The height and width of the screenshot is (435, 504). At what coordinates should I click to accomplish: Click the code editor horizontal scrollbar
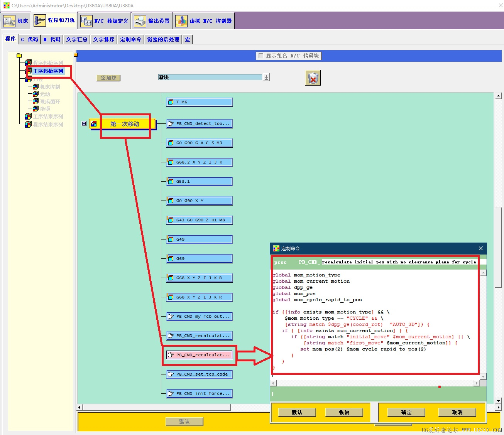click(375, 383)
